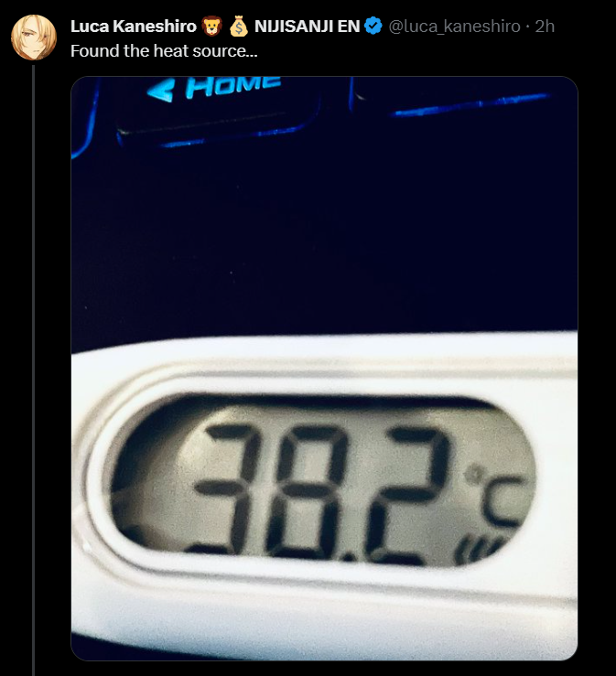
Task: Click the HOME arrow icon in photo
Action: [x=160, y=91]
